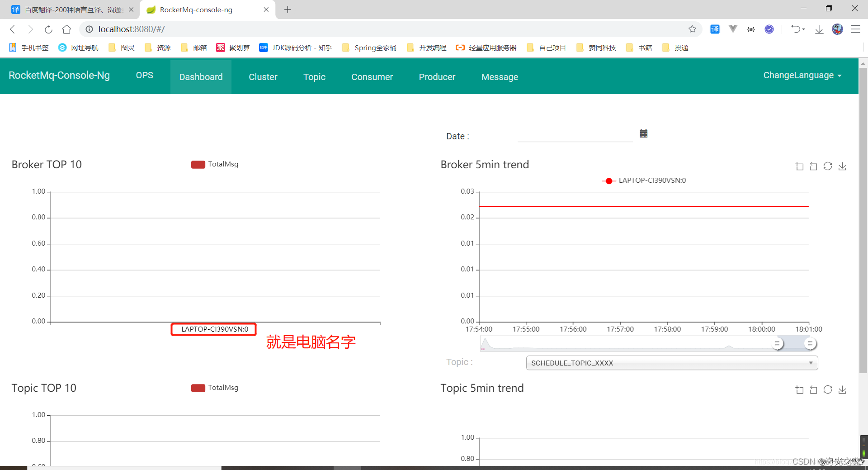The image size is (868, 470).
Task: Open the 网址导航 bookmark
Action: click(79, 47)
